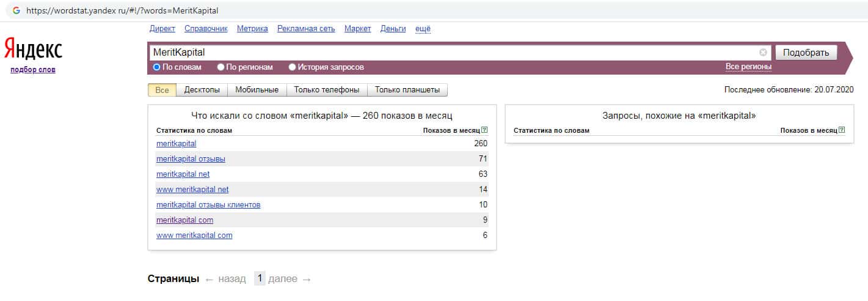Click the 'www meritkapital net' link
The width and height of the screenshot is (868, 301).
click(x=192, y=190)
